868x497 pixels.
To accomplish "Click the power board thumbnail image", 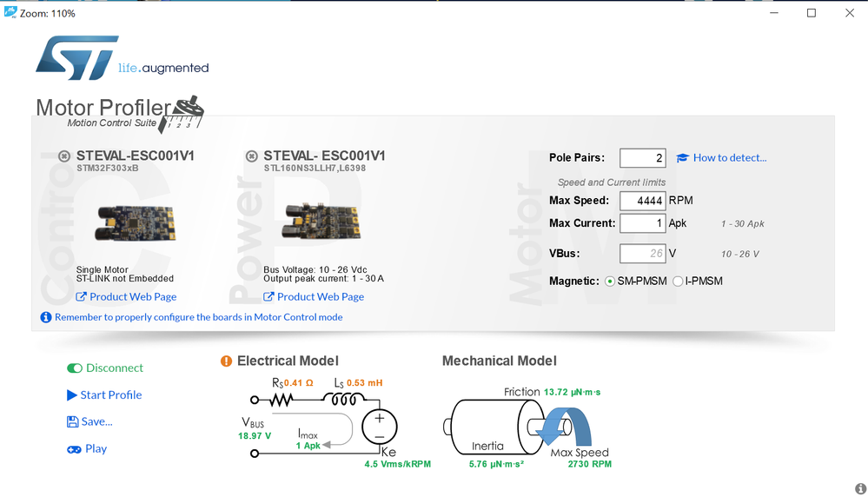I will [x=322, y=222].
